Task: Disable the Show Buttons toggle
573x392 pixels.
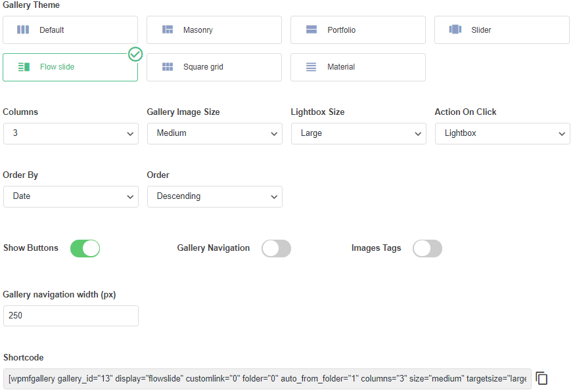Action: point(85,248)
